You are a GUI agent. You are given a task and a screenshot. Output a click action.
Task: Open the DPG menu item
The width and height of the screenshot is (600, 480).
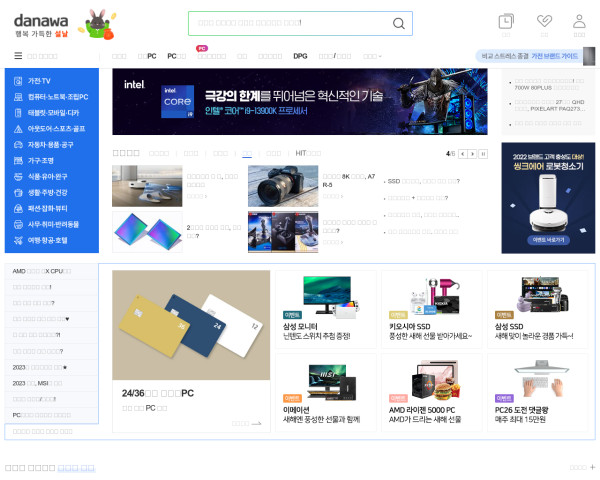(x=300, y=56)
